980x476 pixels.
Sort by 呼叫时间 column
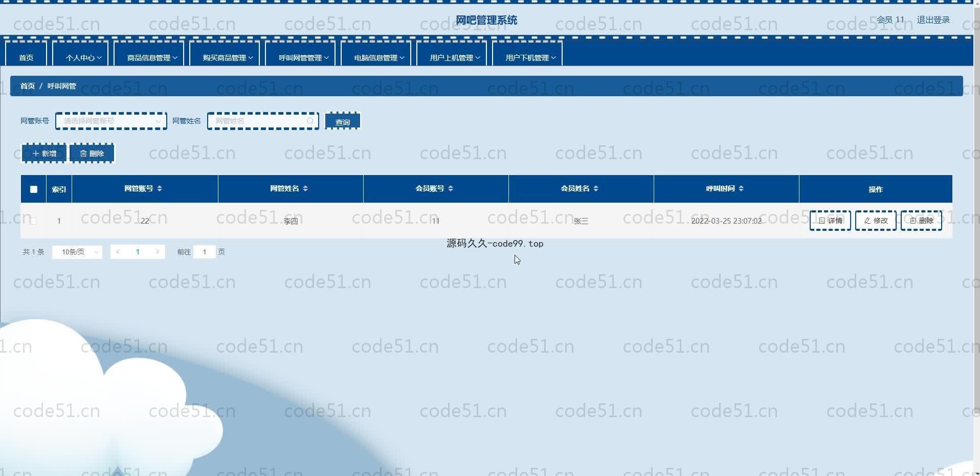point(741,188)
